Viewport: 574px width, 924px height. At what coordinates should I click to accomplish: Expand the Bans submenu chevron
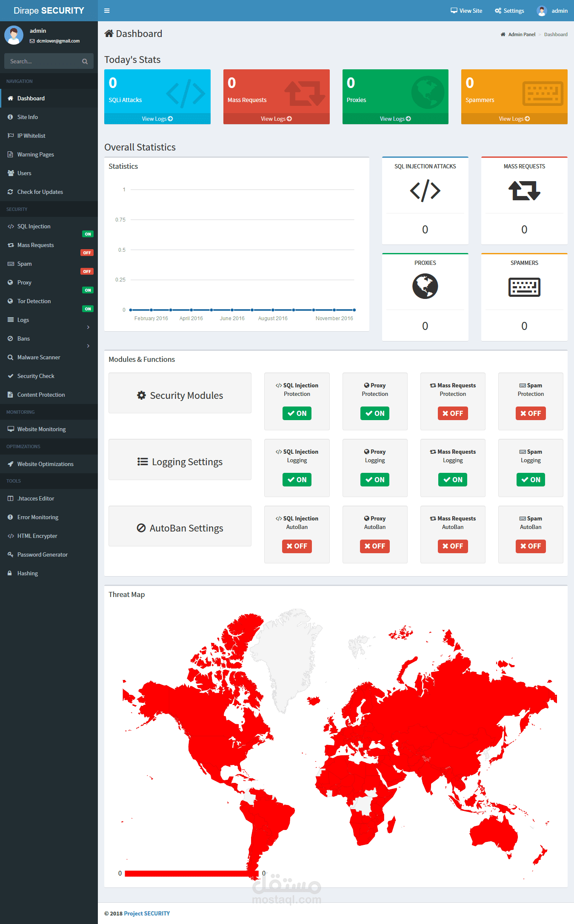pos(88,346)
